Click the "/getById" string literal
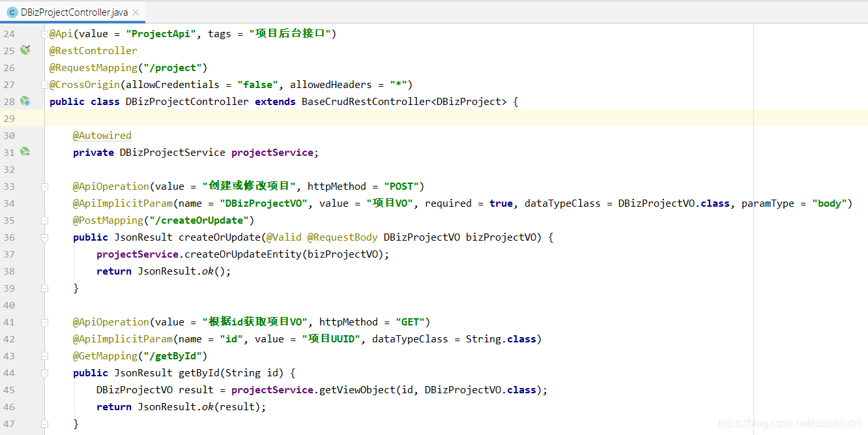The width and height of the screenshot is (868, 435). [x=173, y=355]
